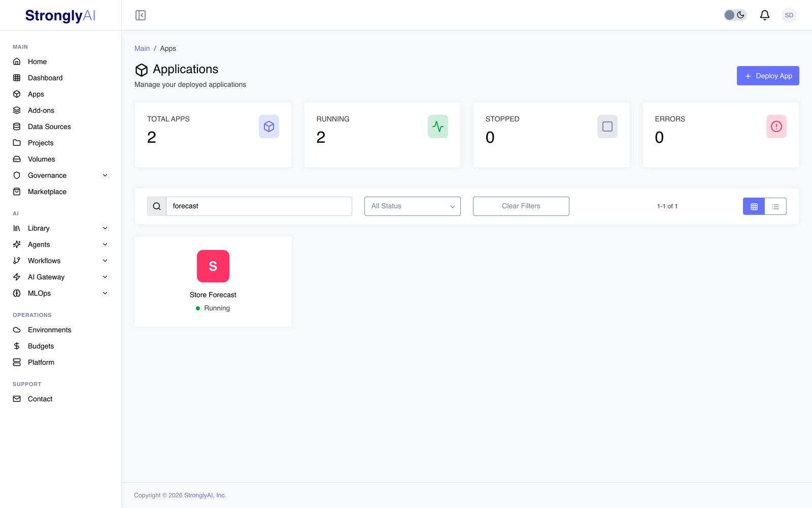Click the Running activity pulse icon
812x508 pixels.
pos(438,126)
